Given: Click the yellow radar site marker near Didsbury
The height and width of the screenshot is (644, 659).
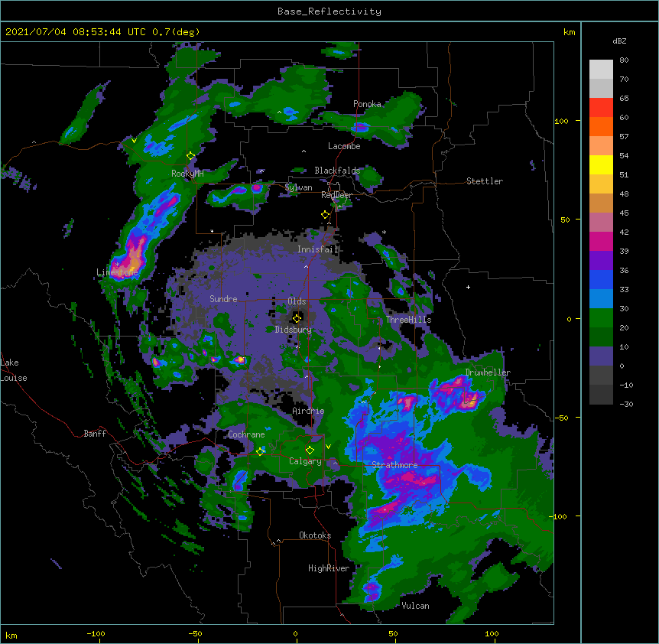Looking at the screenshot, I should pos(297,318).
